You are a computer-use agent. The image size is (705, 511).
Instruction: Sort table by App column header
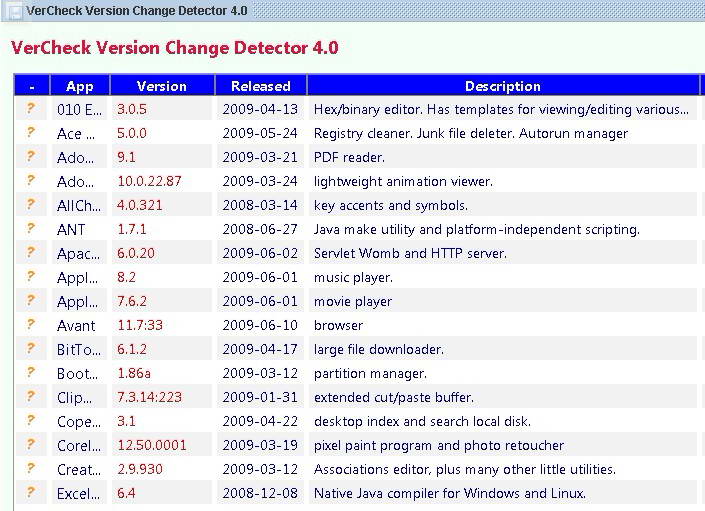pos(79,86)
